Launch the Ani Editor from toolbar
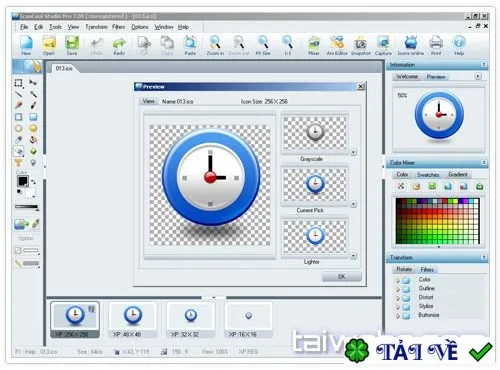This screenshot has height=370, width=500. (x=337, y=46)
